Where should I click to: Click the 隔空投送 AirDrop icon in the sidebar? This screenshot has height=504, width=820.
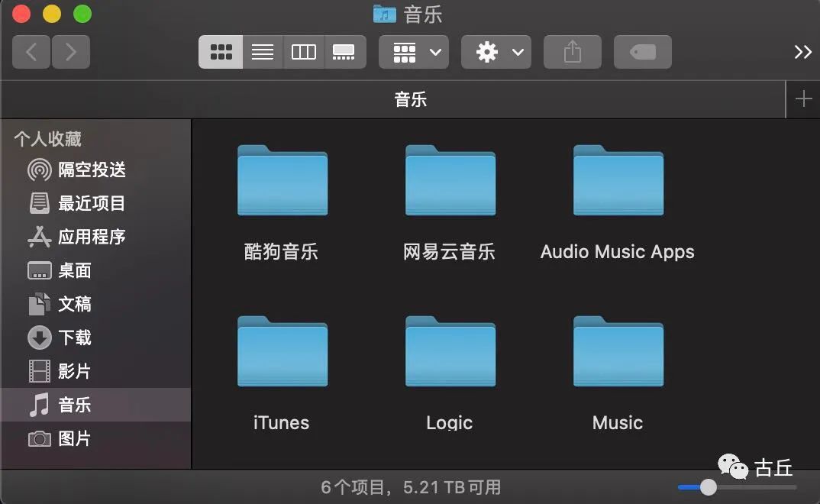[39, 170]
